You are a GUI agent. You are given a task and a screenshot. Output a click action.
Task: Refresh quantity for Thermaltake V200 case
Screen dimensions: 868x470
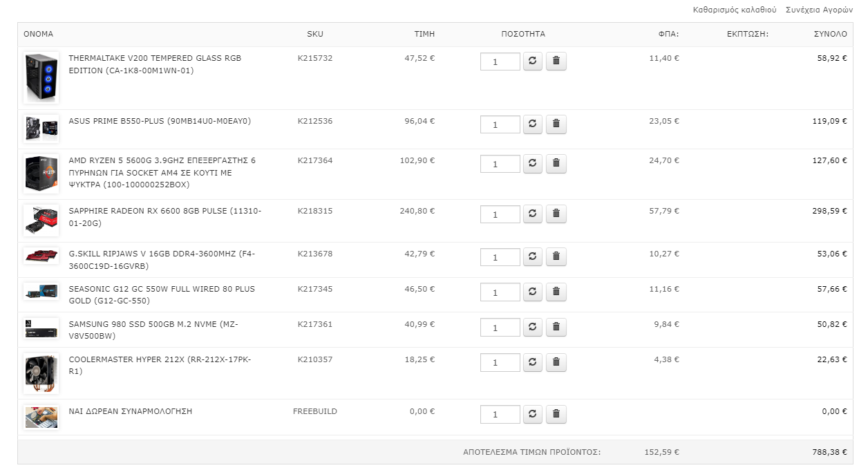(x=533, y=62)
